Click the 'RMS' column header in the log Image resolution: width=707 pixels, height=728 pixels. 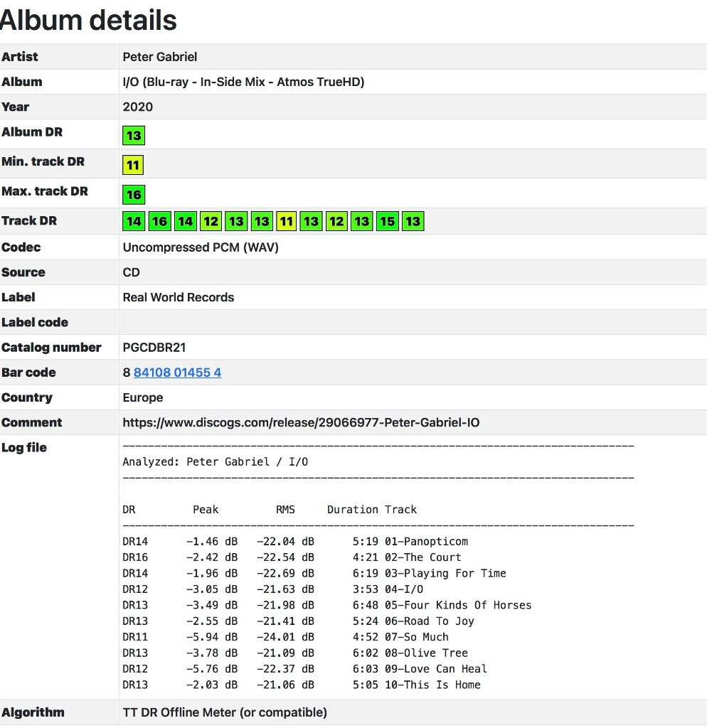tap(285, 509)
